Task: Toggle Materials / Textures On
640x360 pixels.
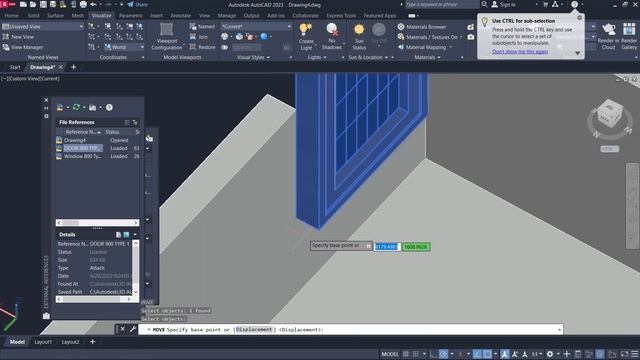Action: 429,37
